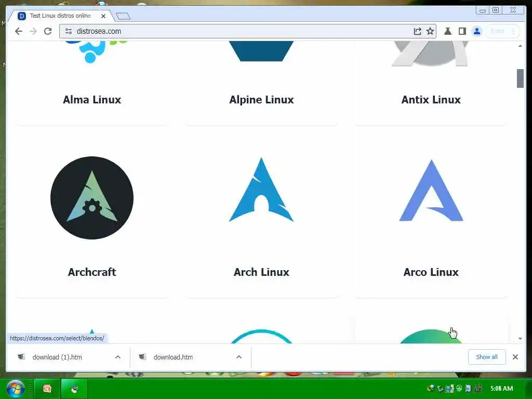
Task: Select the Arch Linux title text
Action: tap(261, 272)
